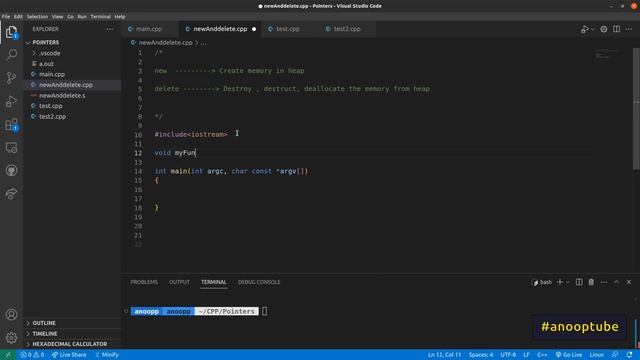Open the File menu
The width and height of the screenshot is (640, 360).
[6, 17]
